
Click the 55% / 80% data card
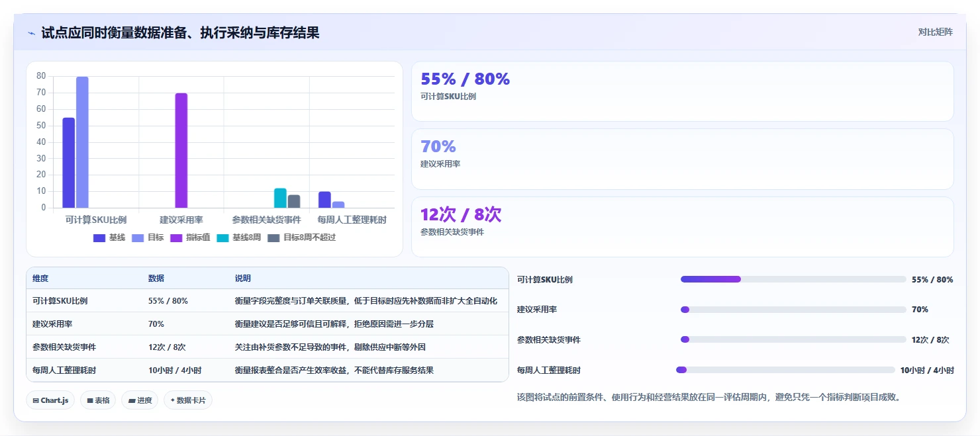click(x=683, y=91)
